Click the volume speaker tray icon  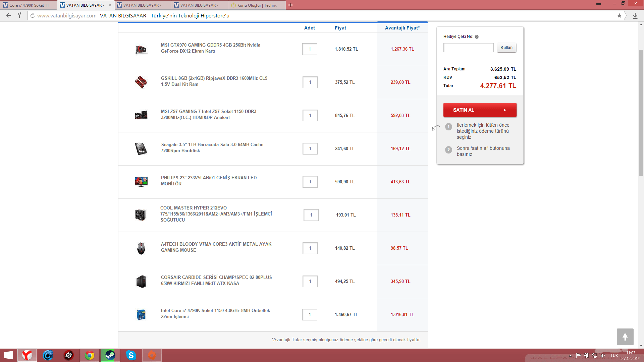pos(603,356)
